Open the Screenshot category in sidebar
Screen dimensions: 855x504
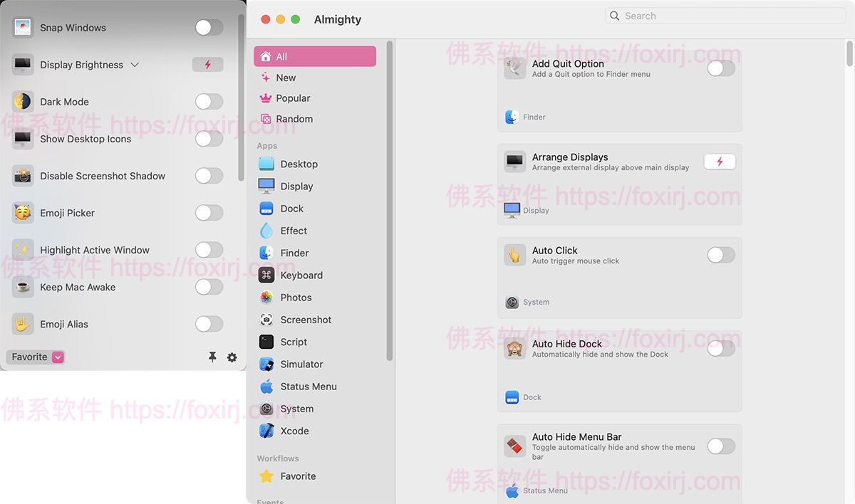(305, 320)
